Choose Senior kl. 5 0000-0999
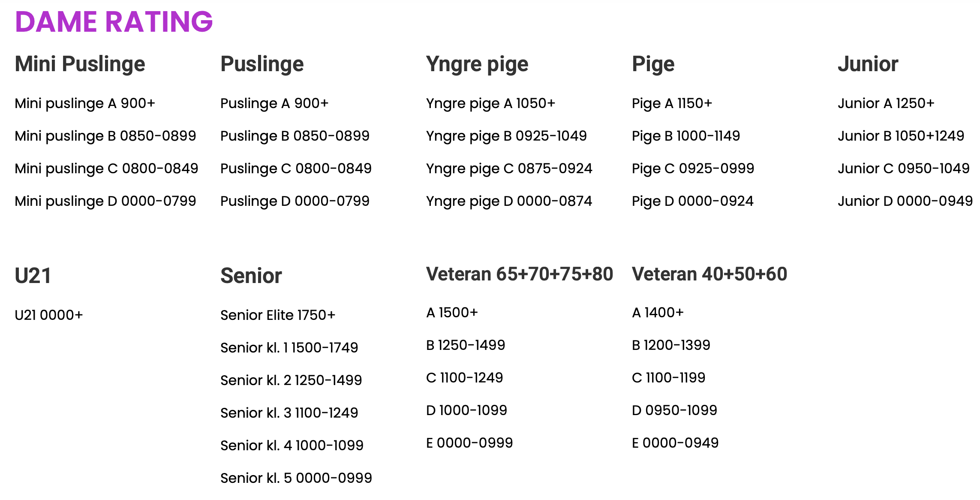This screenshot has height=500, width=980. click(296, 478)
